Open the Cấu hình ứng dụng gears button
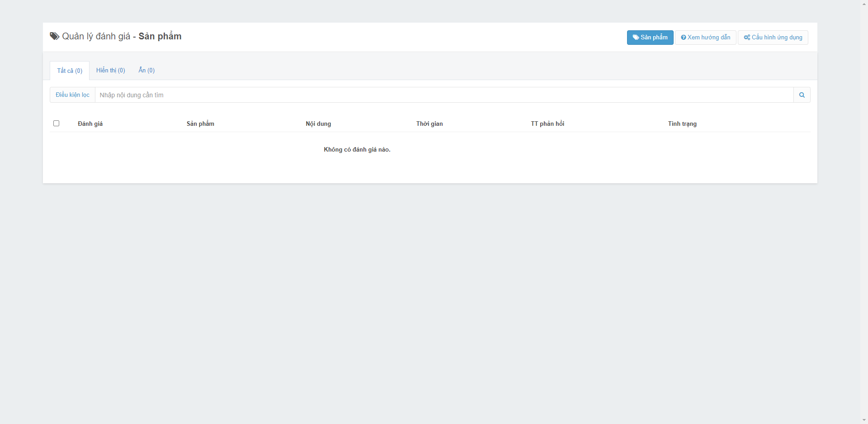 pyautogui.click(x=773, y=38)
